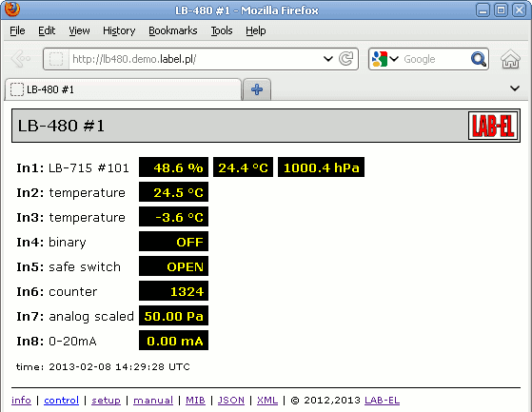Click into the Google search field
532x412 pixels.
[435, 59]
